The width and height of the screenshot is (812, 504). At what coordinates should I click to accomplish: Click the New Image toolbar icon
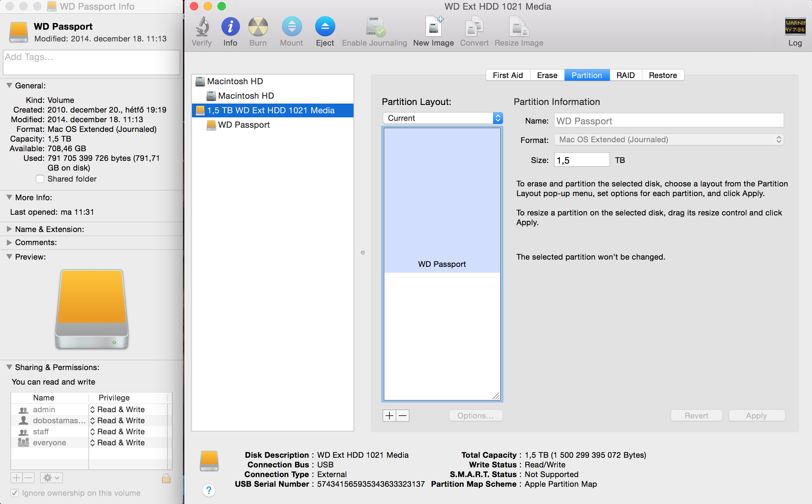433,27
